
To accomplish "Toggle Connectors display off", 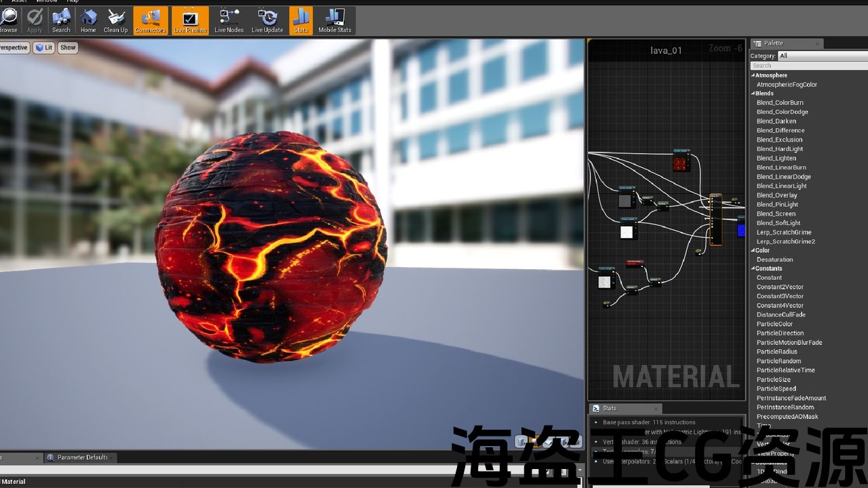I will pos(150,20).
